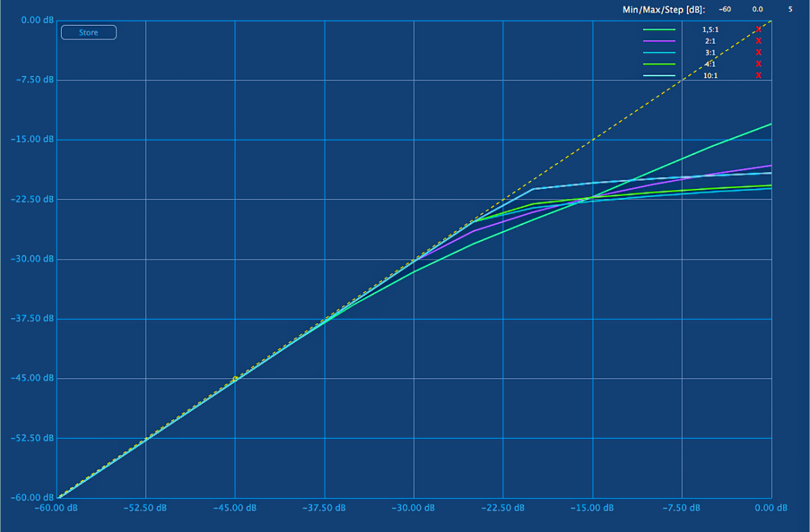Click the -15.00 dB label on the horizontal axis
Screen dimensions: 810x532
point(592,508)
